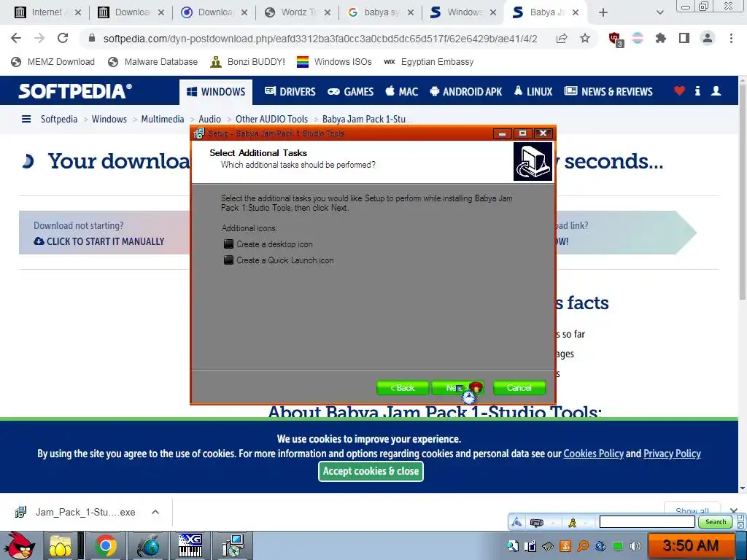Viewport: 747px width, 560px height.
Task: Open the Softpedia hamburger menu
Action: pyautogui.click(x=26, y=119)
